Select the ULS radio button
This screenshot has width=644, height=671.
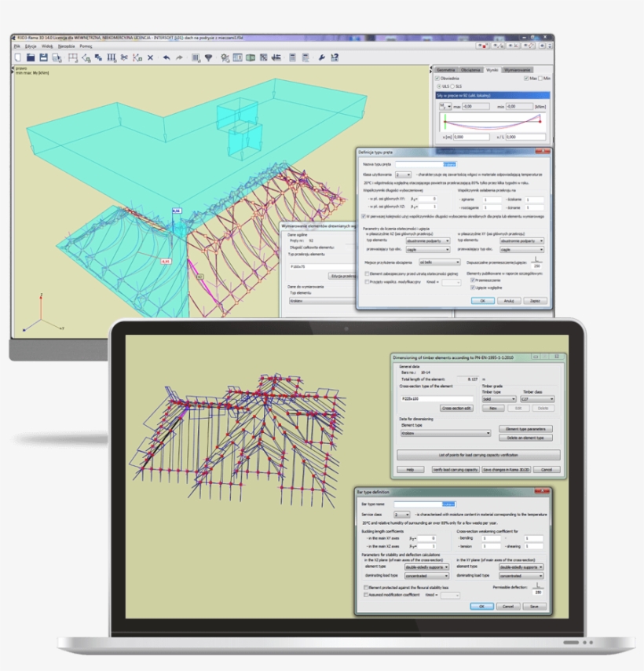point(439,86)
